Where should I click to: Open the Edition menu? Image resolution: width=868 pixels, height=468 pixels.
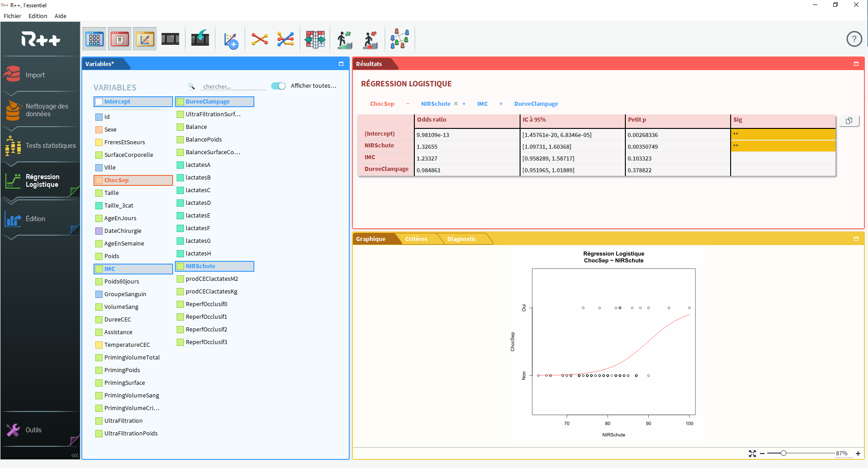point(38,16)
